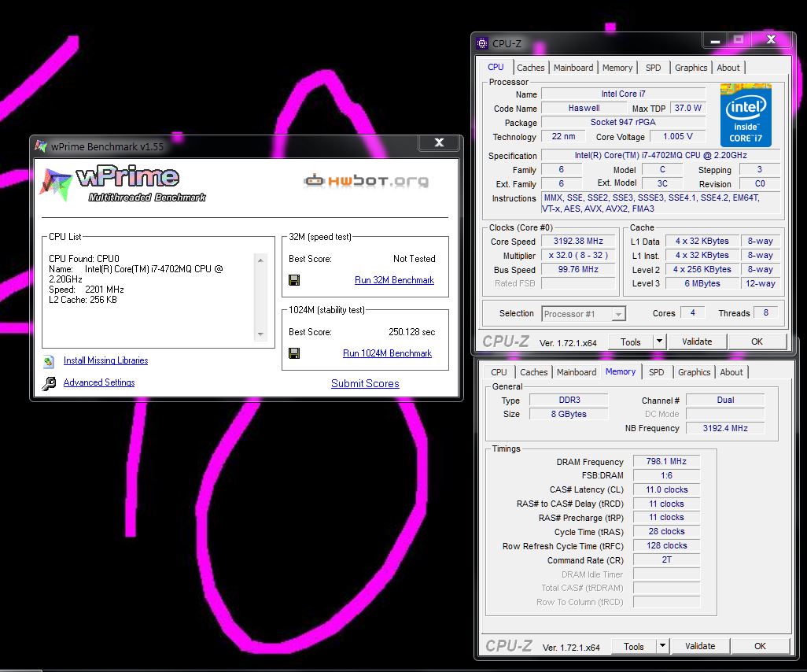Expand Tools dropdown arrow in upper CPU-Z
This screenshot has height=672, width=807.
point(659,342)
